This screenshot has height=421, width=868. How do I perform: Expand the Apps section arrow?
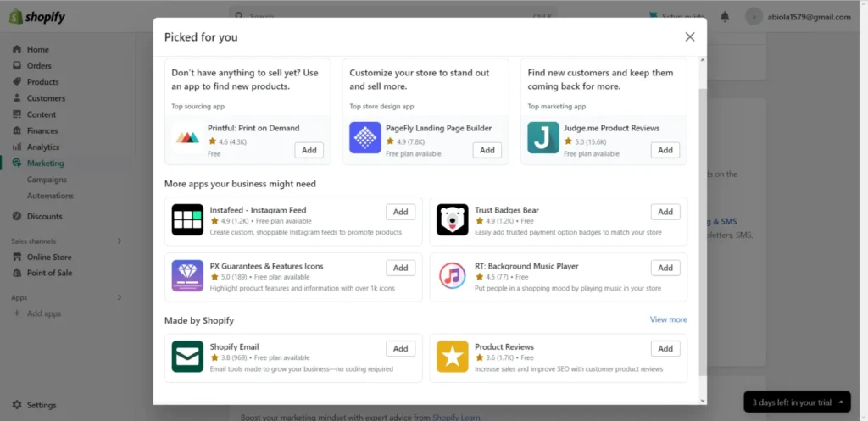click(119, 297)
